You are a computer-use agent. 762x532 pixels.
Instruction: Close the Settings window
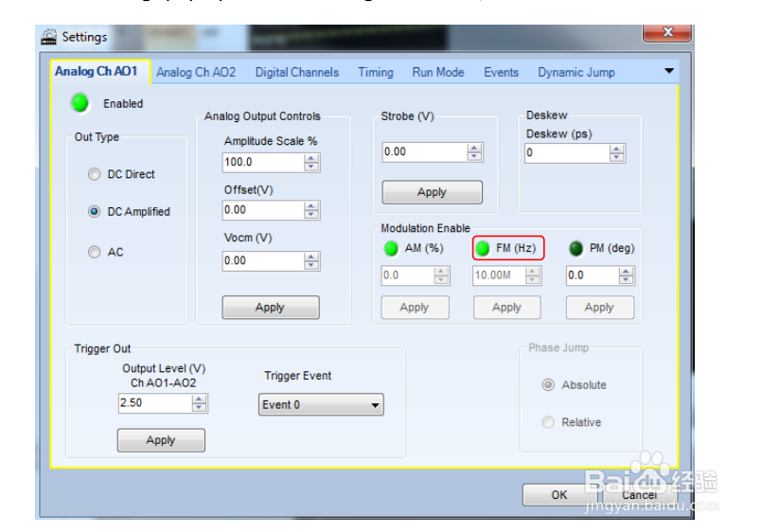667,32
